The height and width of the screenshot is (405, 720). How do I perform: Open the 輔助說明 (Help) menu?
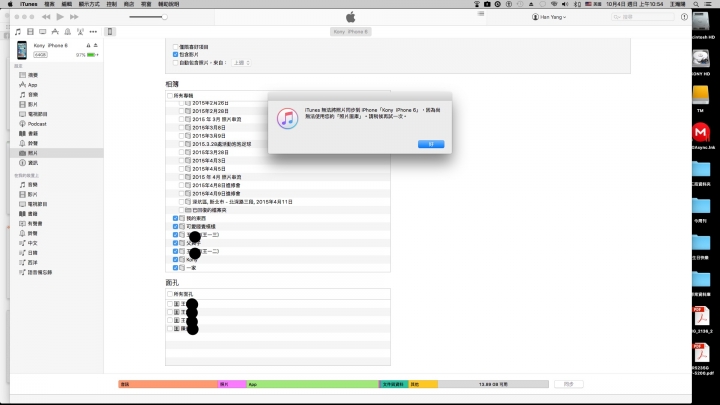[x=169, y=4]
